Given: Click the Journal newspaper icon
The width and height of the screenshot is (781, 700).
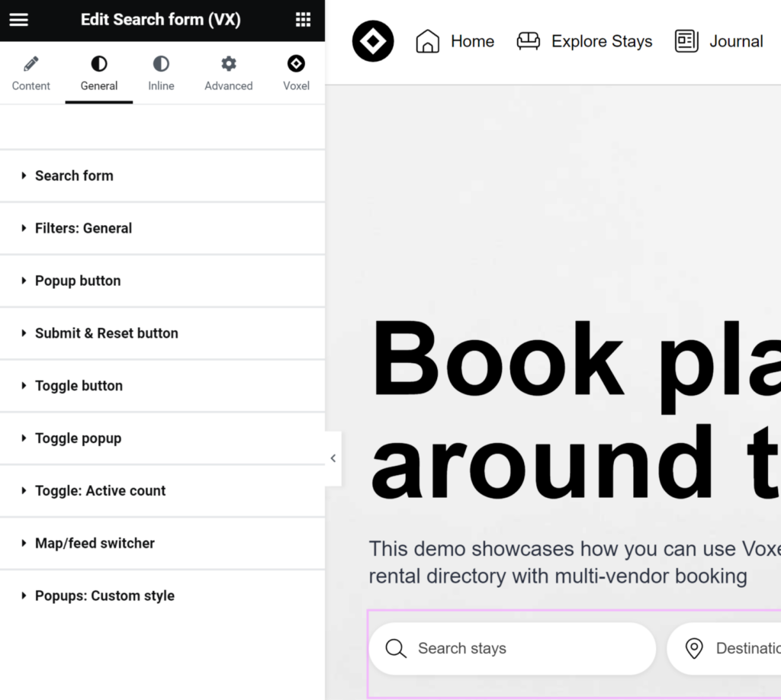Looking at the screenshot, I should click(686, 41).
